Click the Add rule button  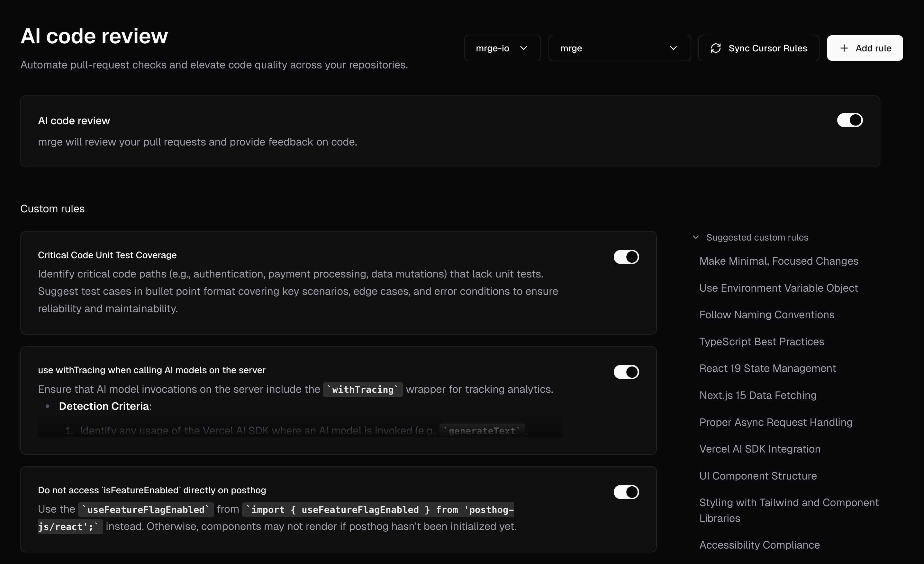coord(865,48)
